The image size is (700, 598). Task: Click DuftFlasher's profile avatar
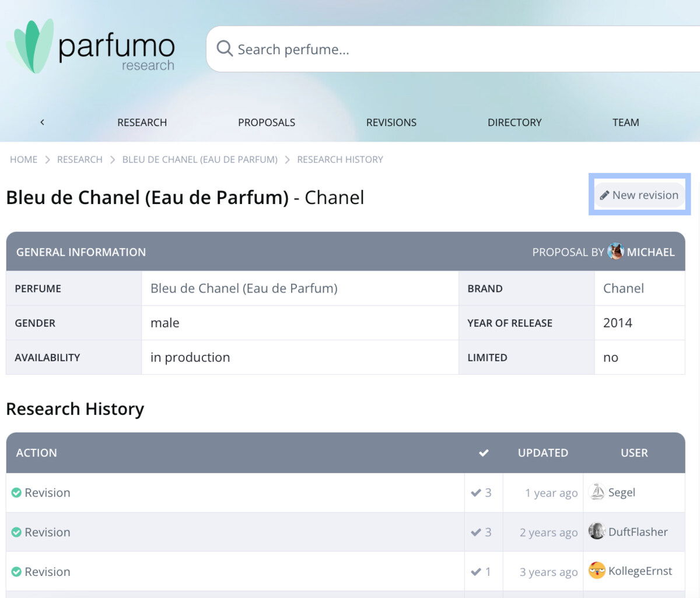pyautogui.click(x=597, y=532)
